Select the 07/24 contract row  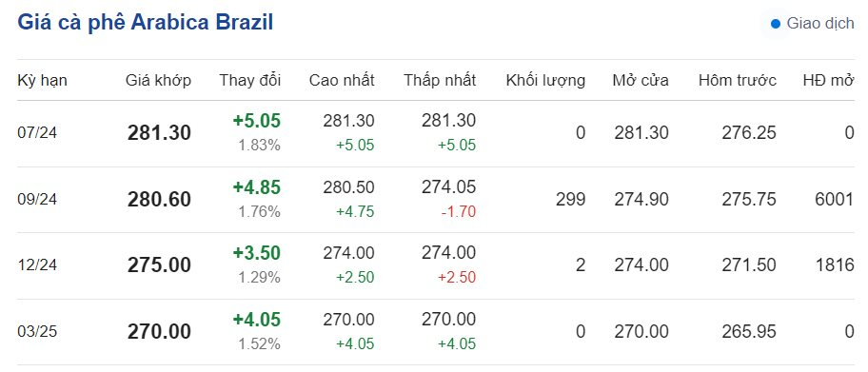(x=436, y=133)
